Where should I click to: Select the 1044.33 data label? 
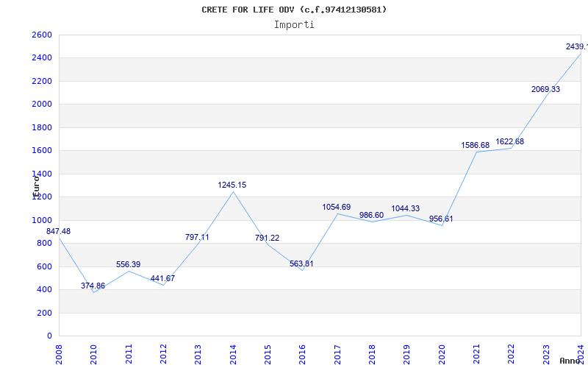click(406, 208)
